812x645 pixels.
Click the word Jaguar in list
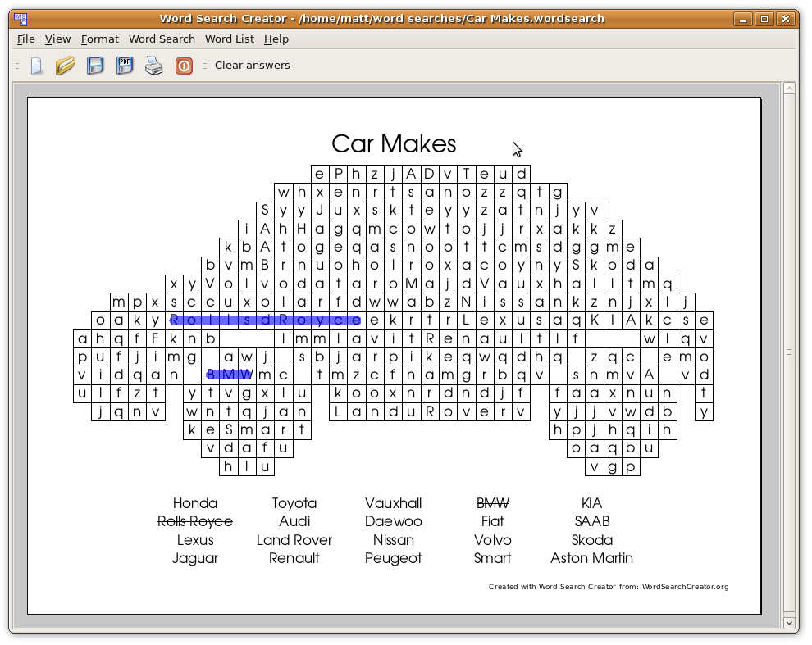195,558
